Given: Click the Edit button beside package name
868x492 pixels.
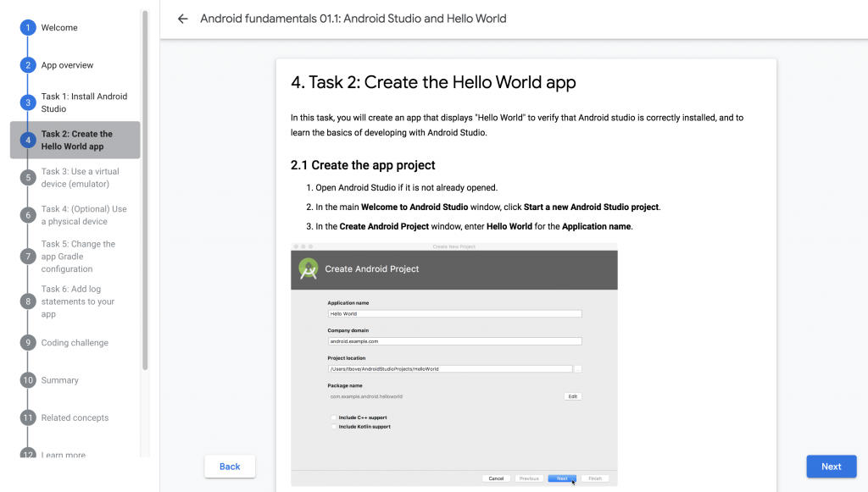Looking at the screenshot, I should [x=572, y=396].
